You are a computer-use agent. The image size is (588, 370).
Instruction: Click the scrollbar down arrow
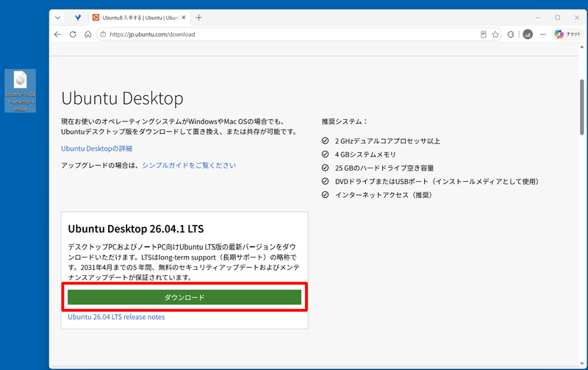[581, 363]
